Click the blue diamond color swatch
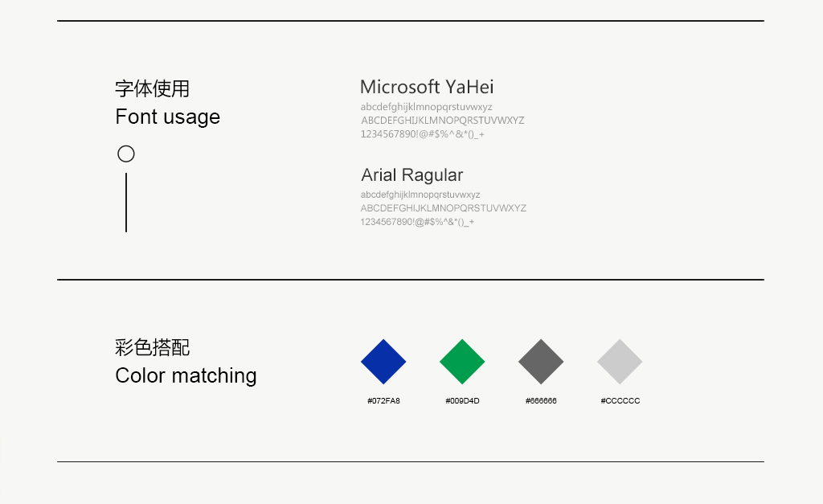 (383, 362)
